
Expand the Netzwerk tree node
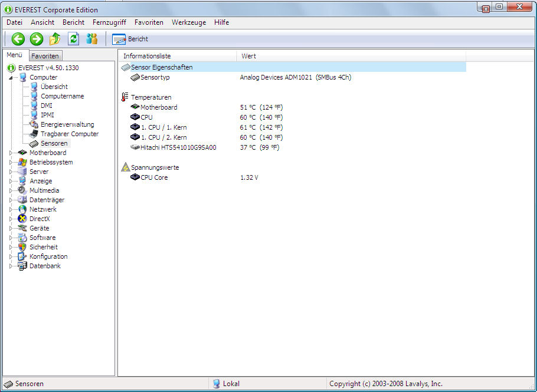tap(11, 209)
